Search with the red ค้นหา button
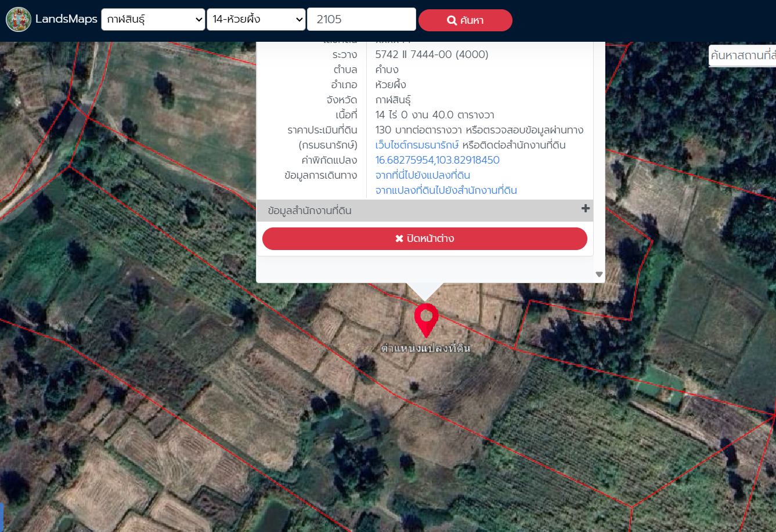Screen dimensions: 776x532 (x=465, y=20)
